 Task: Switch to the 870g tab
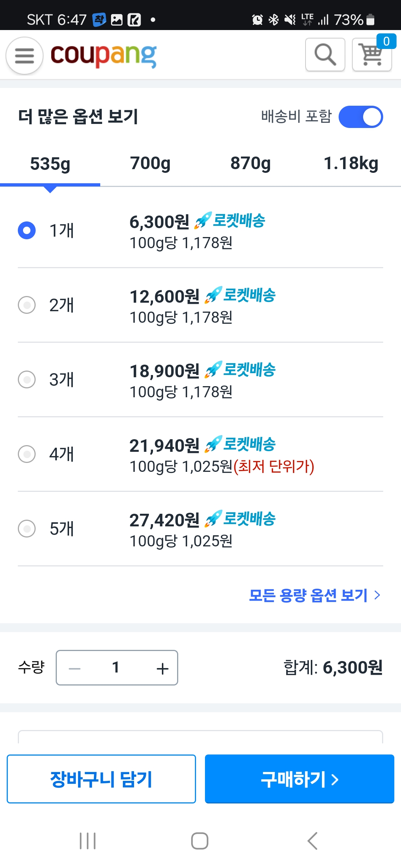(251, 163)
